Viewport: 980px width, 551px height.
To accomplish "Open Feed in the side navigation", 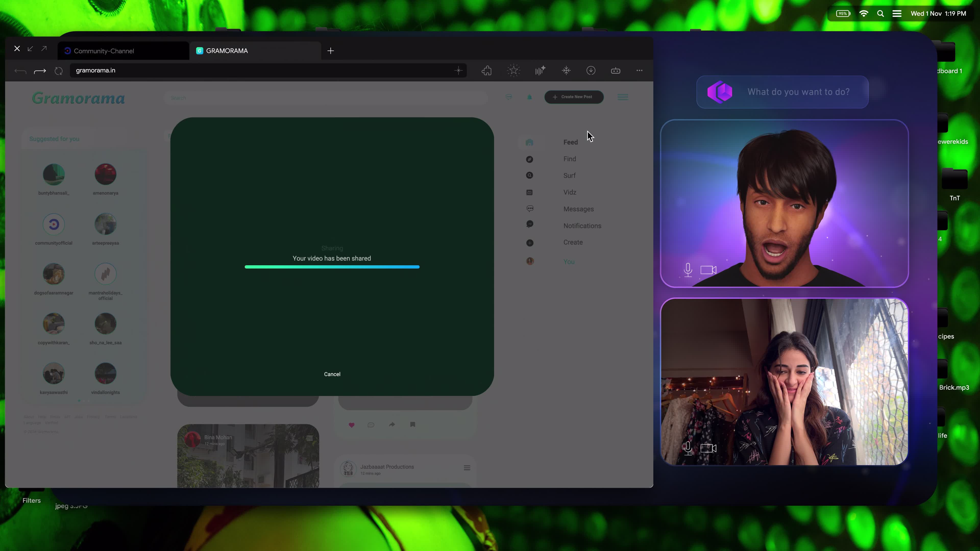I will tap(570, 142).
